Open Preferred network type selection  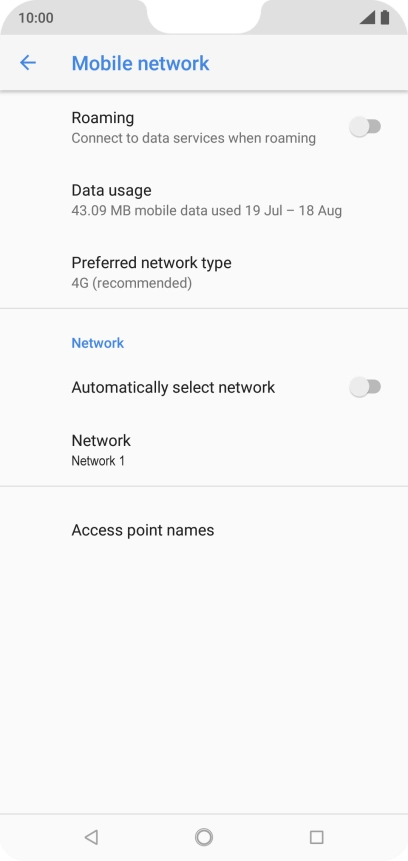click(204, 272)
